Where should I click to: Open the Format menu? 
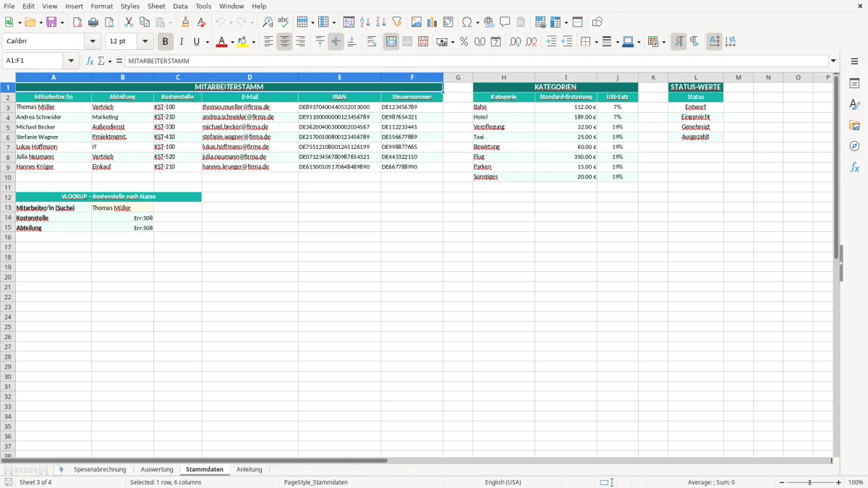(101, 6)
